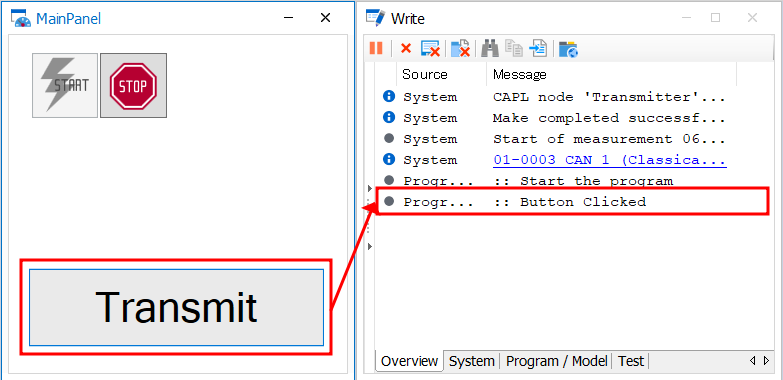The width and height of the screenshot is (783, 380).
Task: Open the 01-0003 CAN 1 link
Action: coord(610,160)
